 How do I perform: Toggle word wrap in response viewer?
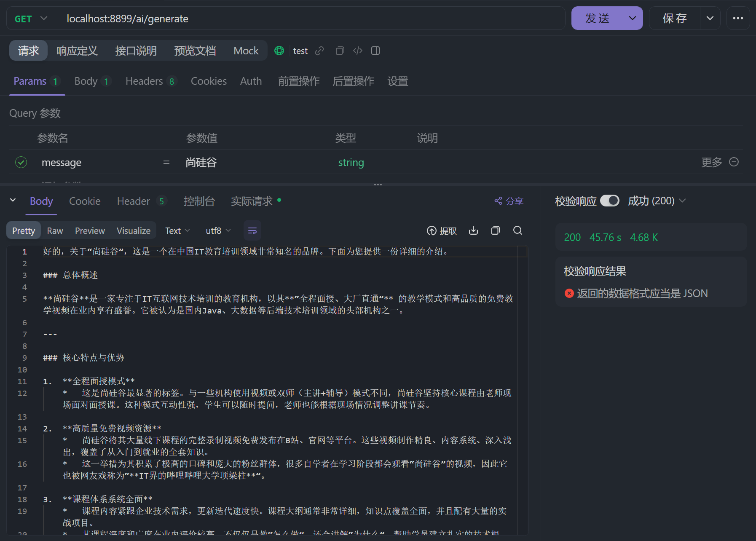[252, 230]
